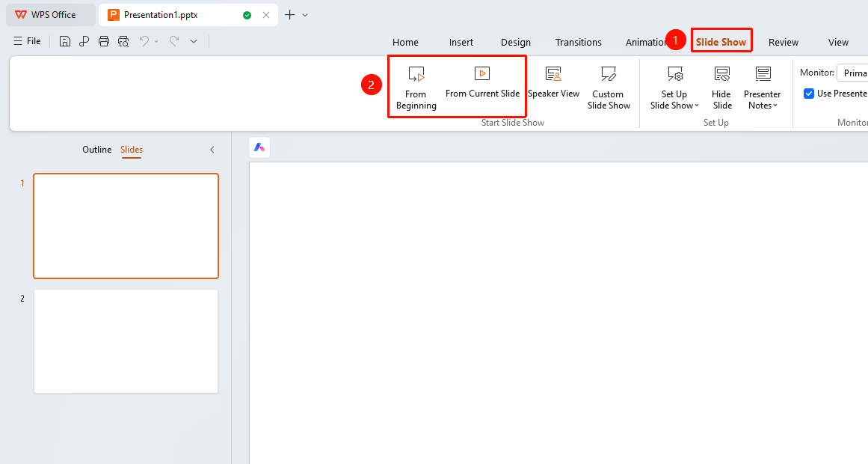The image size is (868, 464).
Task: Expand the quick access toolbar customize arrow
Action: [x=193, y=41]
